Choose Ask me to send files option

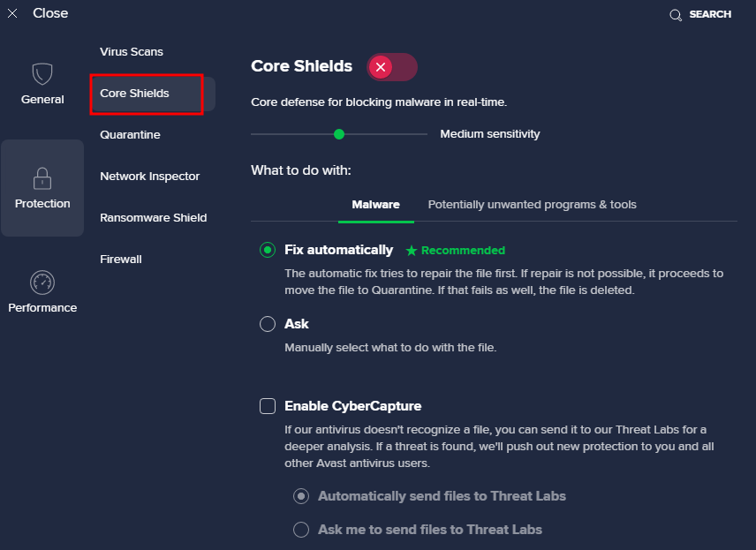(301, 529)
